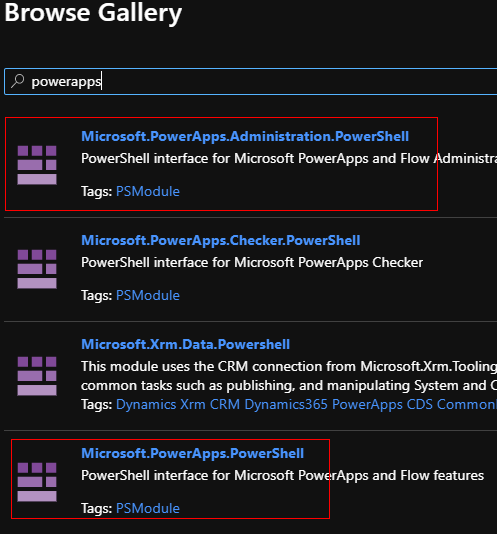Screen dimensions: 497x534
Task: Select the Dynamics tag
Action: (146, 405)
